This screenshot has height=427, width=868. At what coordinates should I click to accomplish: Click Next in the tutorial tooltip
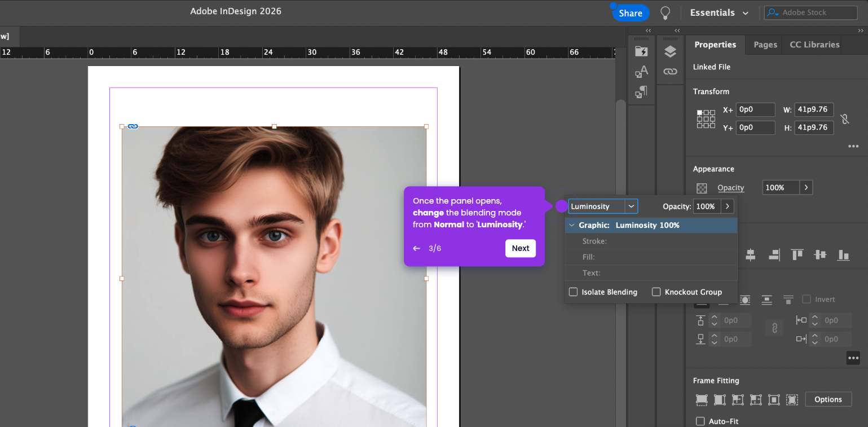520,248
